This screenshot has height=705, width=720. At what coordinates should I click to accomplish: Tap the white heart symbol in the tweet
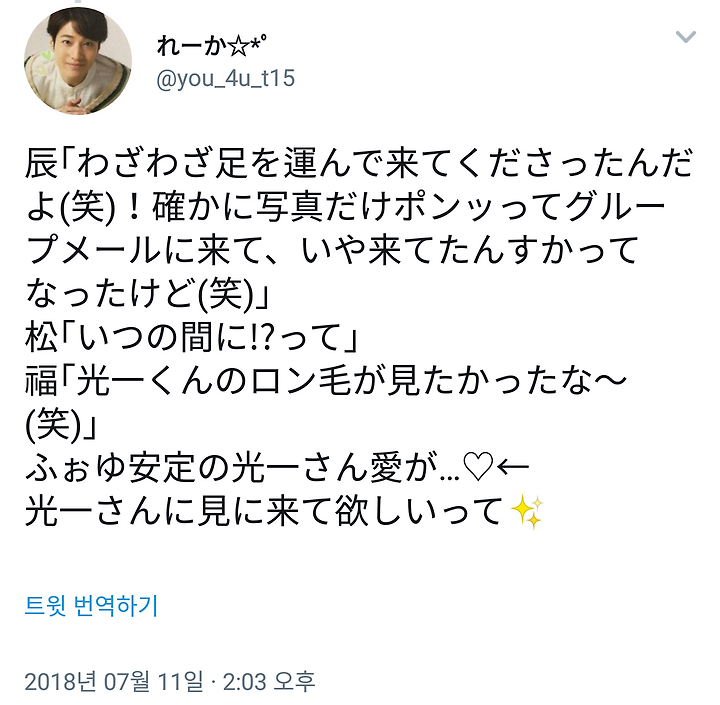click(478, 467)
